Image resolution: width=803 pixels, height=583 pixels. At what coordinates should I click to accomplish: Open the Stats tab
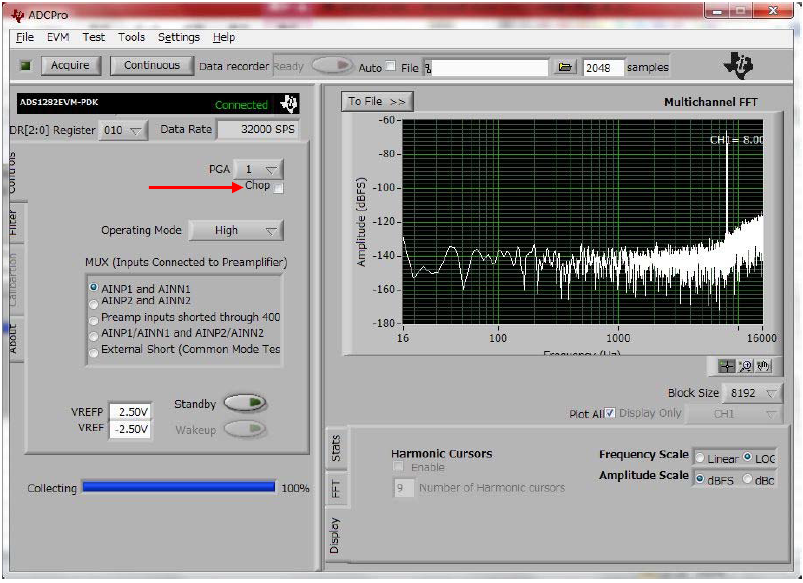point(336,448)
